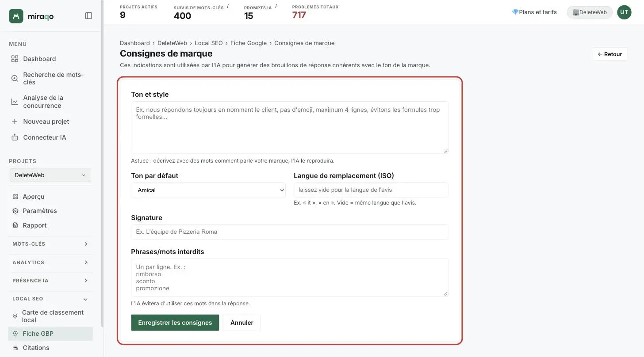This screenshot has height=357, width=644.
Task: Click the Recherche de mots-clés magnifier icon
Action: point(15,78)
